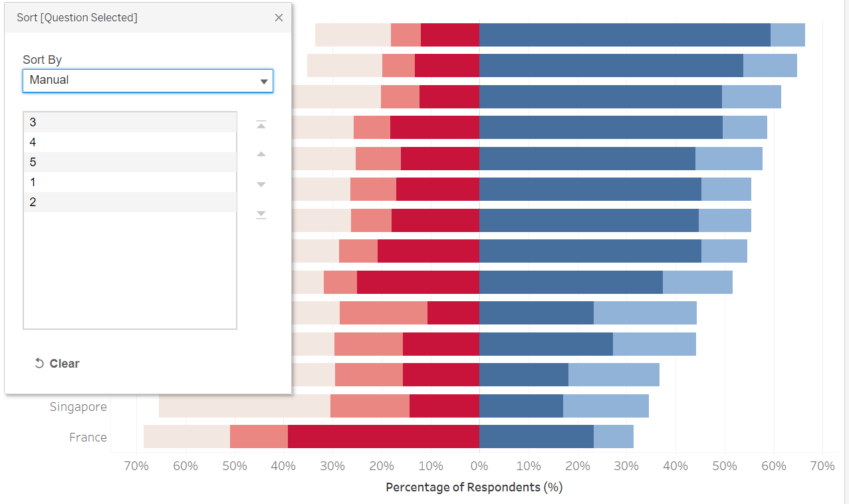
Task: Click the move-down arrow icon
Action: coord(261,184)
